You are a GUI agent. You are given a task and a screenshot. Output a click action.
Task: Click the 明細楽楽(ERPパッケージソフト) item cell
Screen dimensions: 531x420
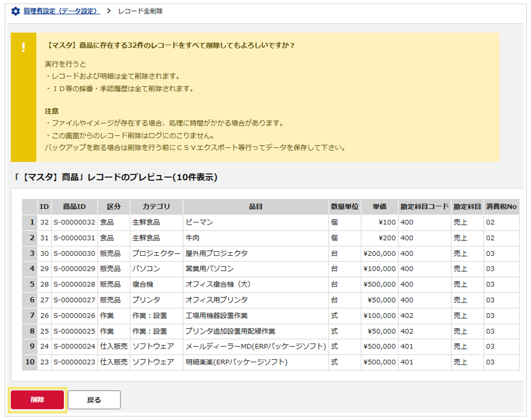pyautogui.click(x=256, y=362)
